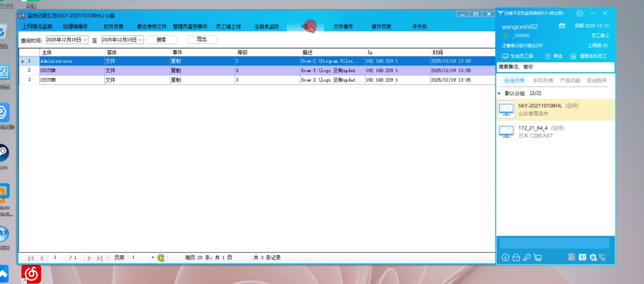This screenshot has height=284, width=644.
Task: Expand the 页序 page number dropdown
Action: click(152, 257)
